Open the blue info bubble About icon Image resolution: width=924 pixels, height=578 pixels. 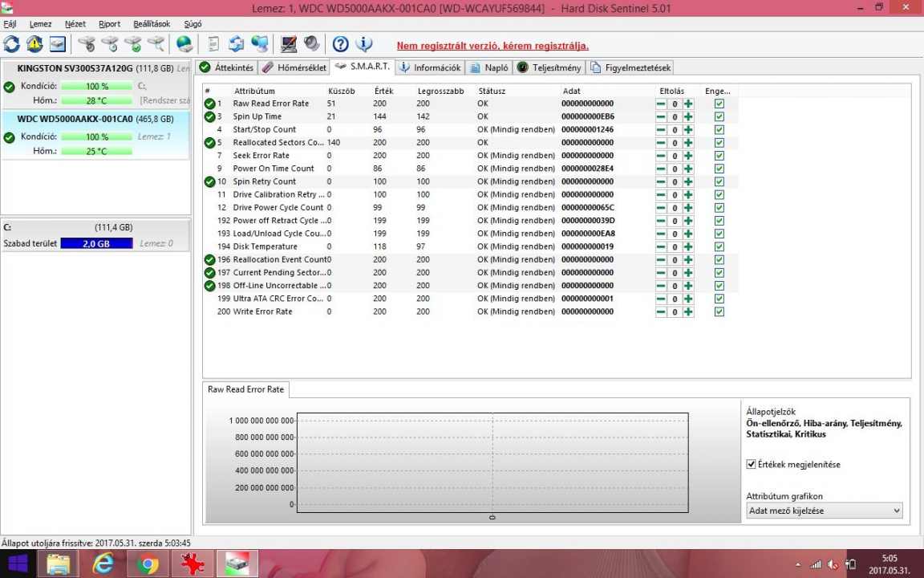(364, 44)
